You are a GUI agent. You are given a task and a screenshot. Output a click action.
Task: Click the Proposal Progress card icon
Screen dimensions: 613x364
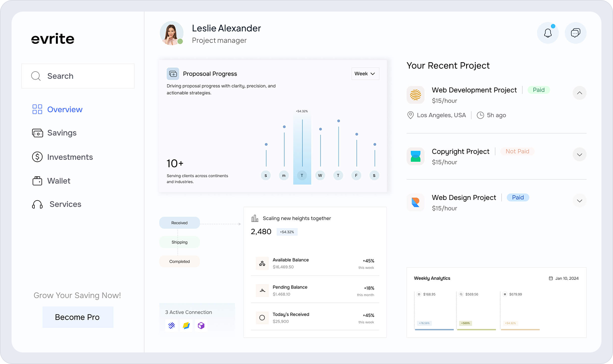(173, 74)
